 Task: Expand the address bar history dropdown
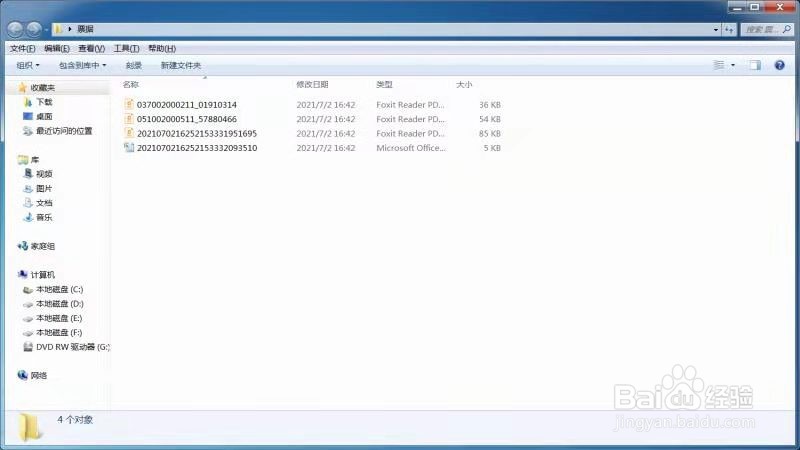(x=715, y=30)
